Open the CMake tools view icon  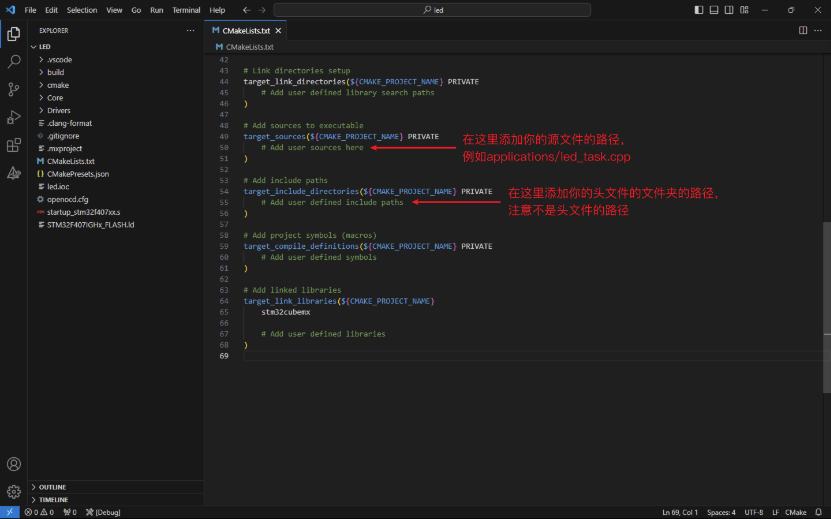(x=14, y=173)
